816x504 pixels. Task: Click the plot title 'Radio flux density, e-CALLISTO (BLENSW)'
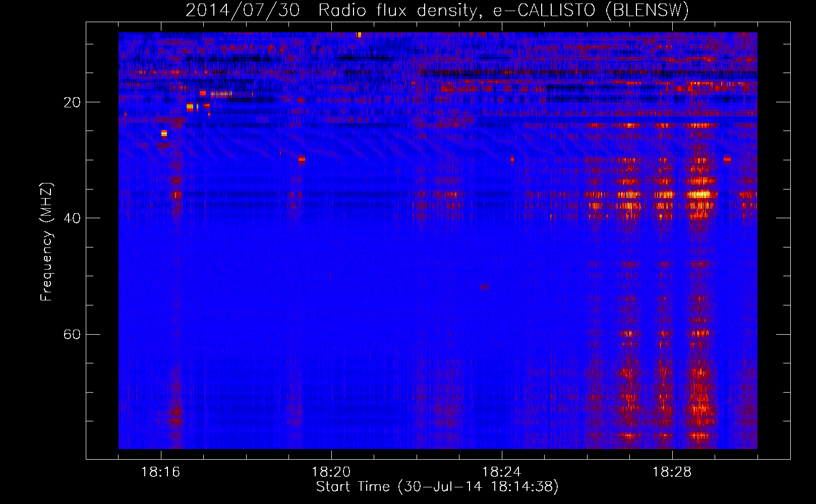503,11
